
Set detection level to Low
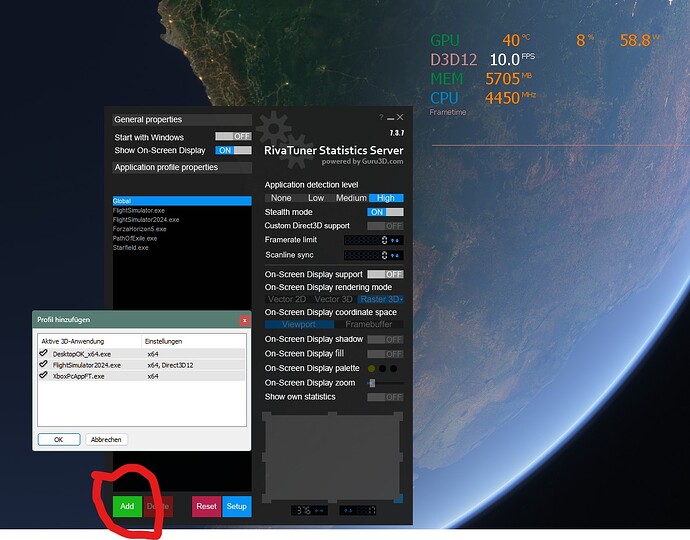point(316,198)
